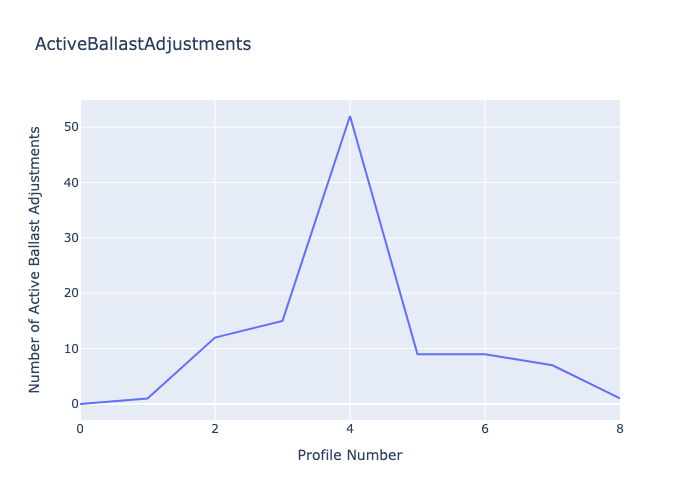Click the ActiveBallastAdjustments chart title
This screenshot has width=700, height=500.
(x=142, y=44)
